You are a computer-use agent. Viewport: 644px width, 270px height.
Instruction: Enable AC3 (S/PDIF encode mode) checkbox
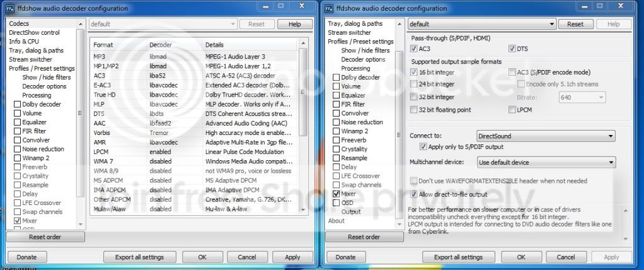click(x=512, y=73)
